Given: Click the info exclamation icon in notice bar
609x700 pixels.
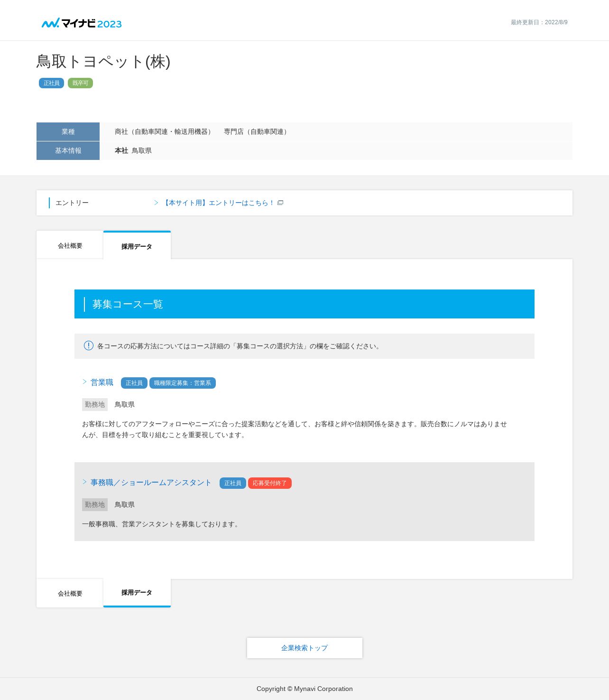Looking at the screenshot, I should (x=89, y=345).
